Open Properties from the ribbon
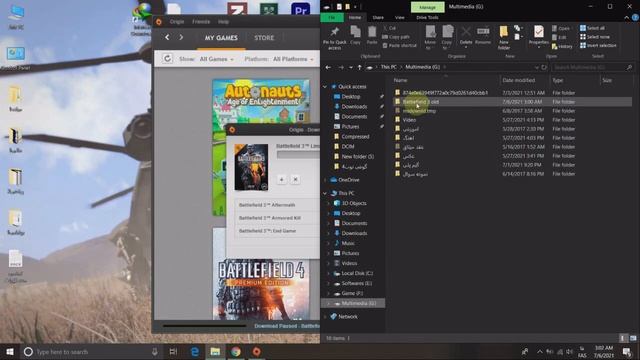This screenshot has width=640, height=360. [538, 36]
